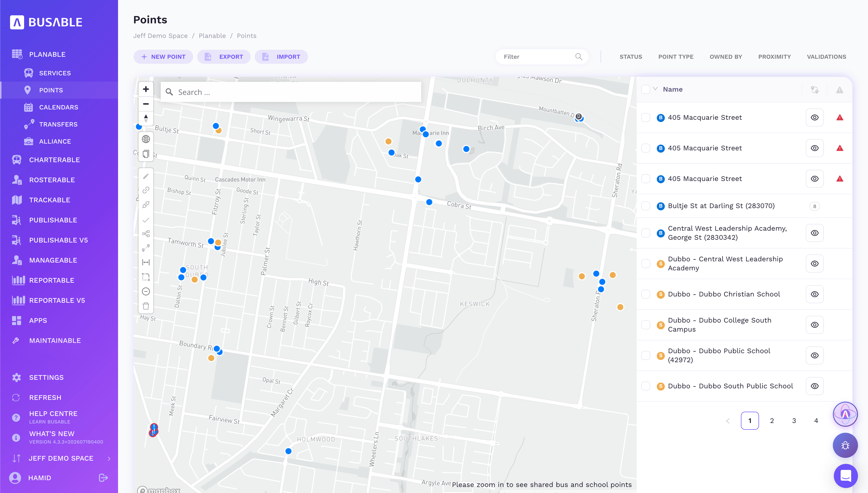Open the Point Type filter dropdown

pos(676,57)
